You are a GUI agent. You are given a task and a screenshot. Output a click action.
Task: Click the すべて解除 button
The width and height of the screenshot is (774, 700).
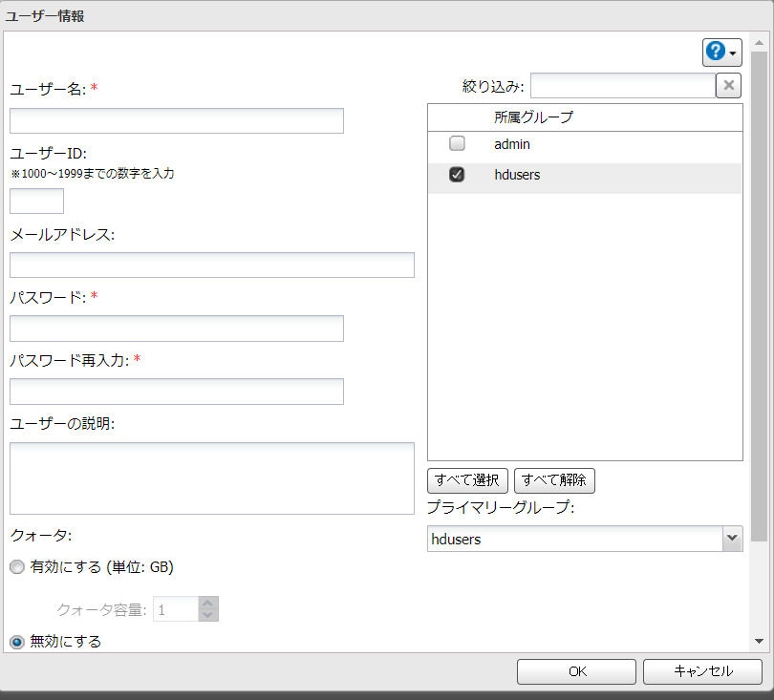[x=554, y=479]
